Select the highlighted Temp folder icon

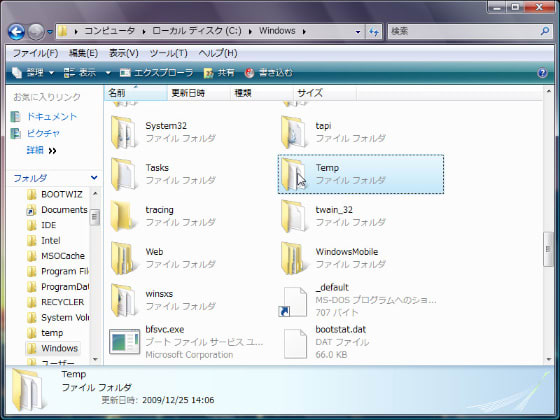coord(293,174)
